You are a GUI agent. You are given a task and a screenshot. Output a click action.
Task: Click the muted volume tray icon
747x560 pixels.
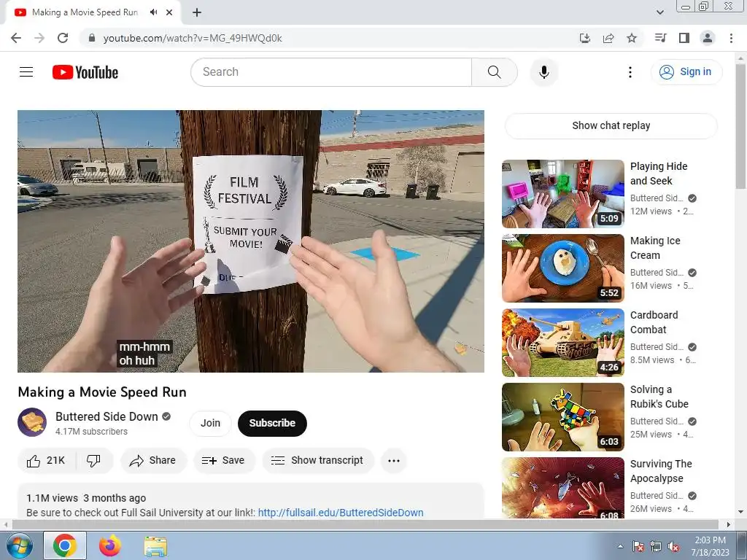(673, 546)
